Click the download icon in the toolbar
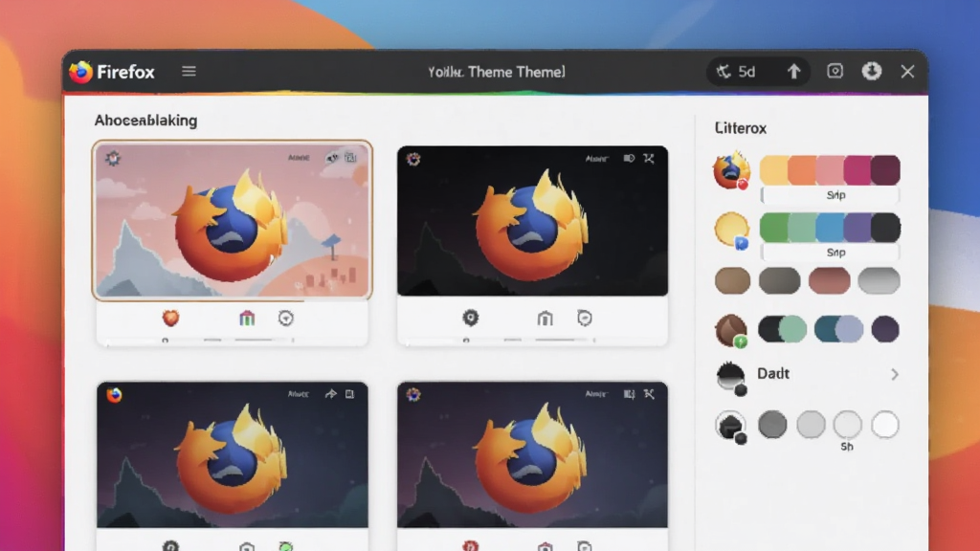The width and height of the screenshot is (980, 551). [x=872, y=71]
